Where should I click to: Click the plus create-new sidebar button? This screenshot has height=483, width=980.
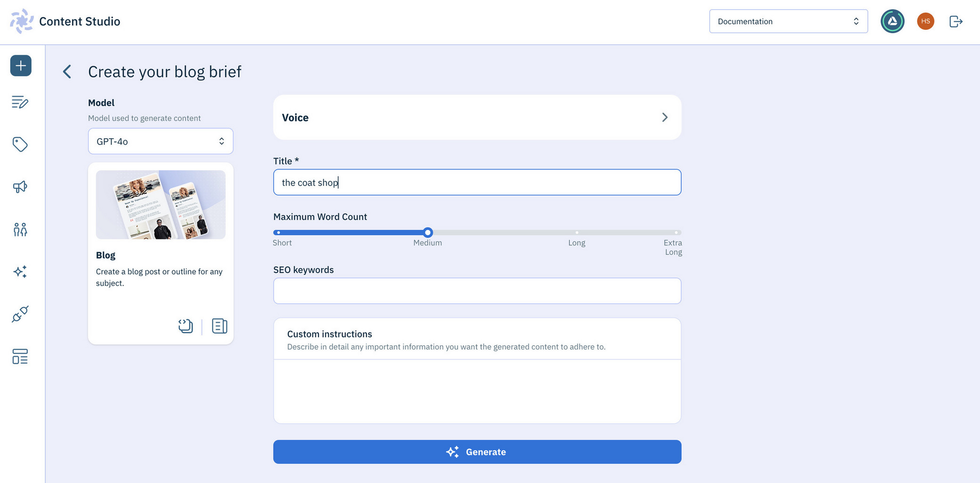click(x=21, y=66)
